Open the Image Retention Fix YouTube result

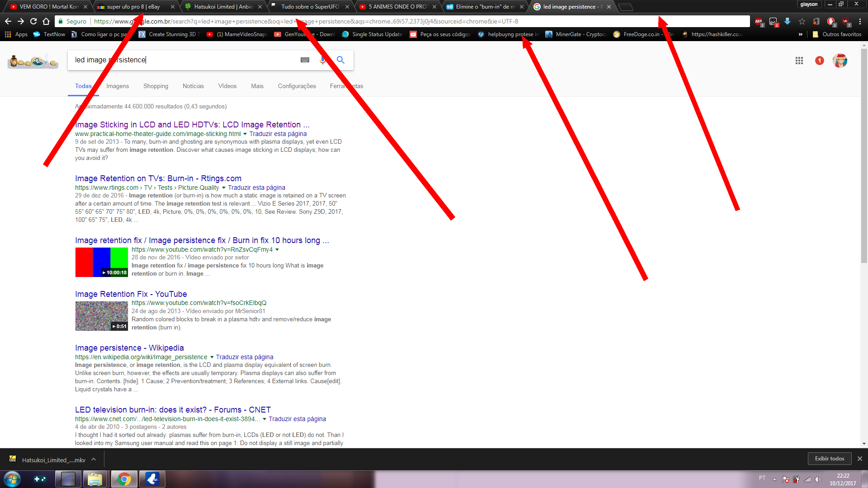coord(131,294)
